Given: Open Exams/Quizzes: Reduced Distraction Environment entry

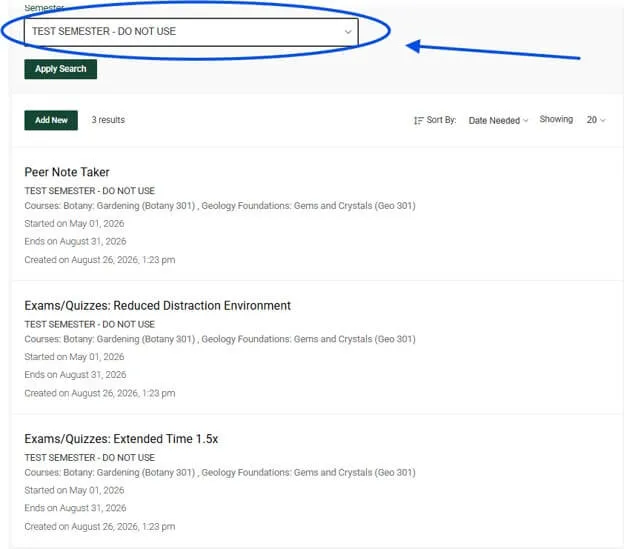Looking at the screenshot, I should [158, 306].
